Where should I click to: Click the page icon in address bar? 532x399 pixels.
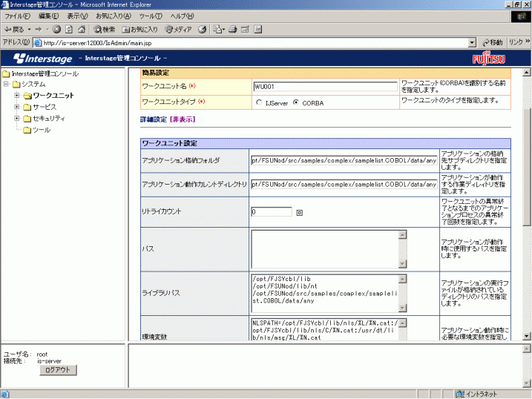[38, 43]
